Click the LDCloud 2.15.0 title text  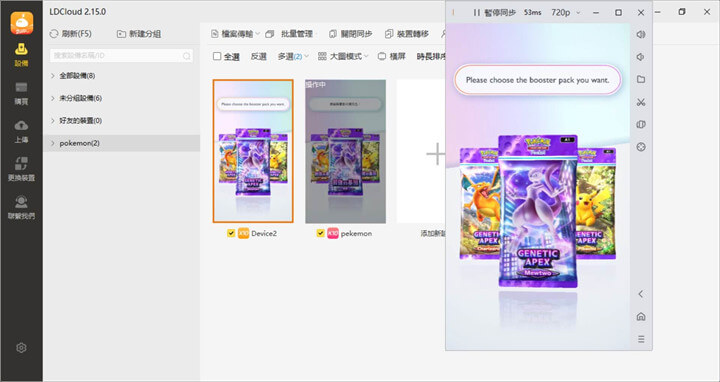tap(78, 12)
